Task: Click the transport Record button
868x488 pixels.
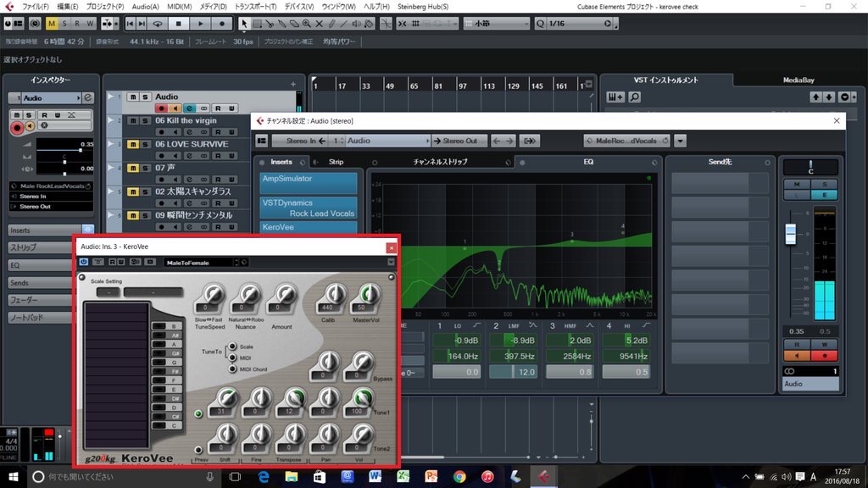Action: point(222,24)
